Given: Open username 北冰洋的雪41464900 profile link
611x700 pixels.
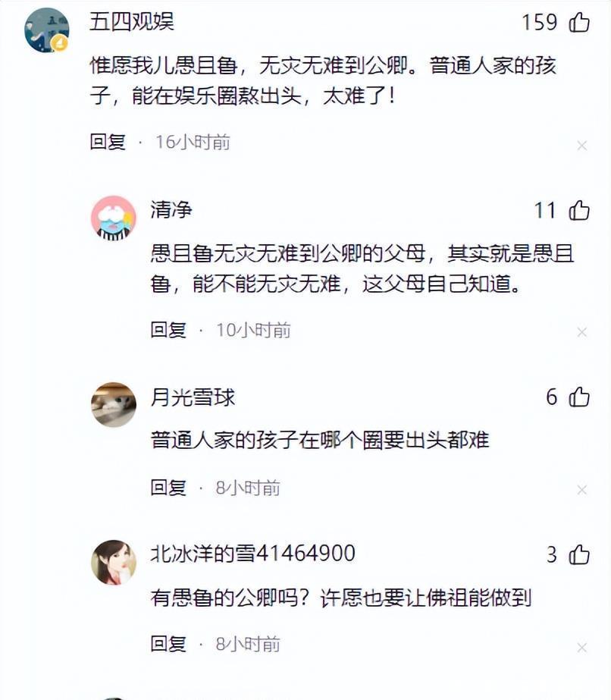Looking at the screenshot, I should click(x=252, y=554).
